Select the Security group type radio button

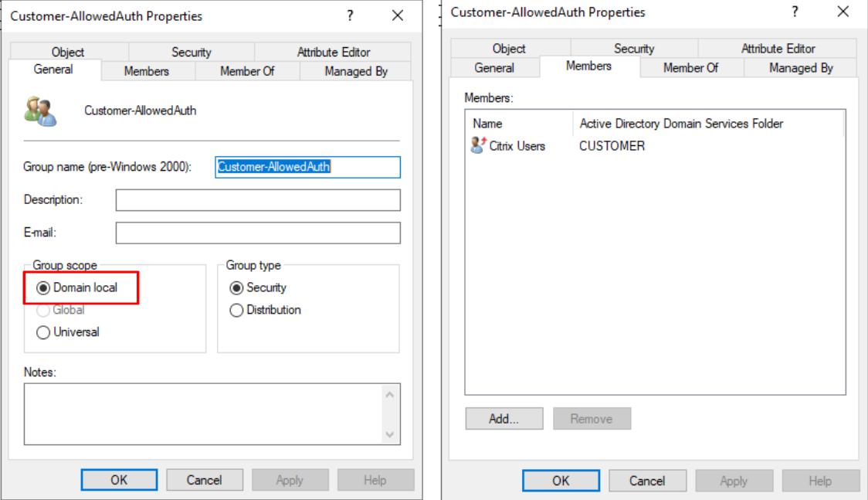click(236, 287)
